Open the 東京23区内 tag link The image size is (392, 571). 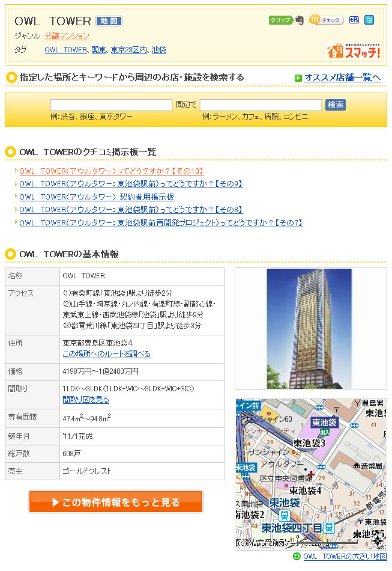(x=129, y=50)
